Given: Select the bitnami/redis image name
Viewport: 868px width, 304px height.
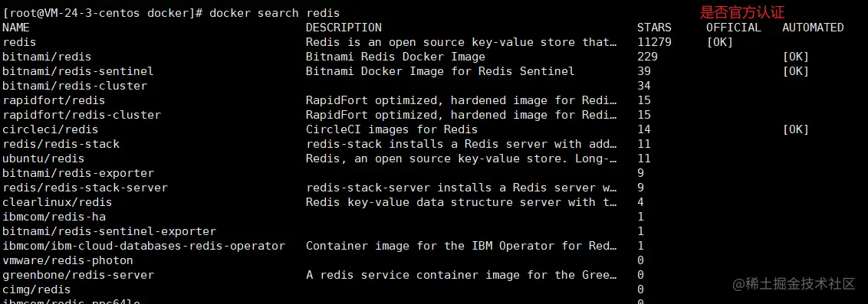Looking at the screenshot, I should tap(47, 57).
